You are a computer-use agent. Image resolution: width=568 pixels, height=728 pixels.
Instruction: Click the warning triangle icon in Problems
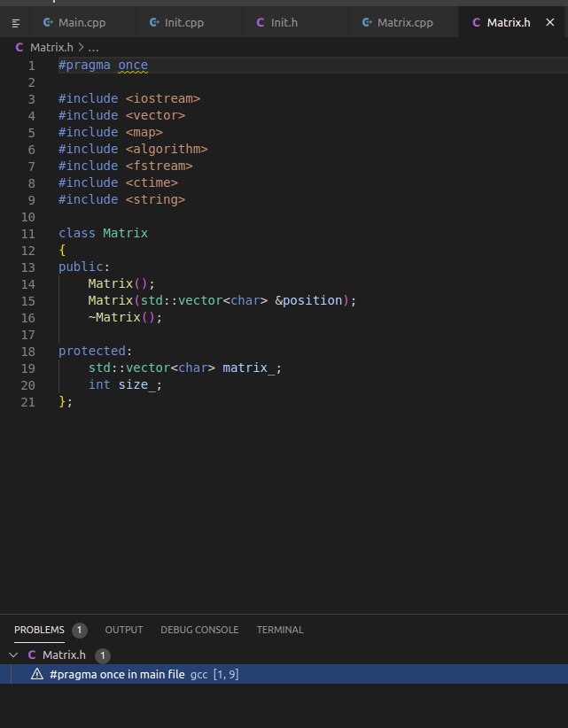36,674
